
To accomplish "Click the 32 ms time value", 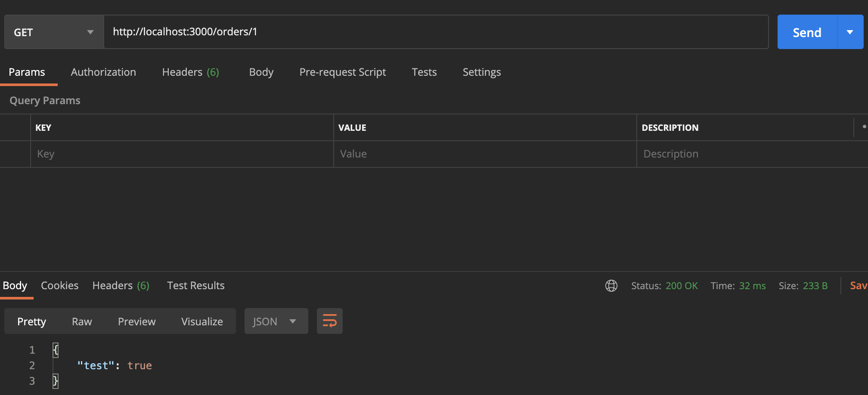I will [x=753, y=286].
